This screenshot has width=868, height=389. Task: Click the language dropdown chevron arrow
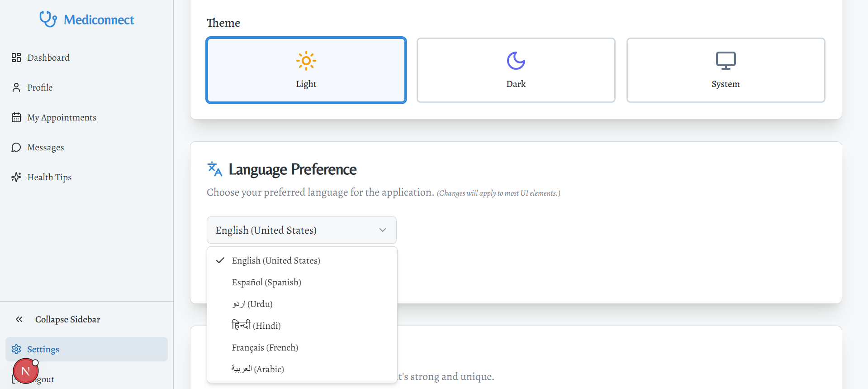click(383, 230)
